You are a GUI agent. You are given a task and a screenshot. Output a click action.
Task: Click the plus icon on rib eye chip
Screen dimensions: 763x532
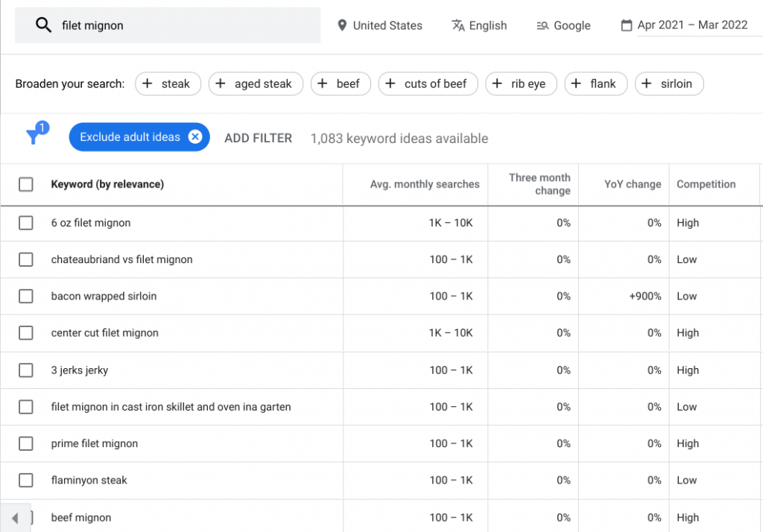tap(497, 83)
